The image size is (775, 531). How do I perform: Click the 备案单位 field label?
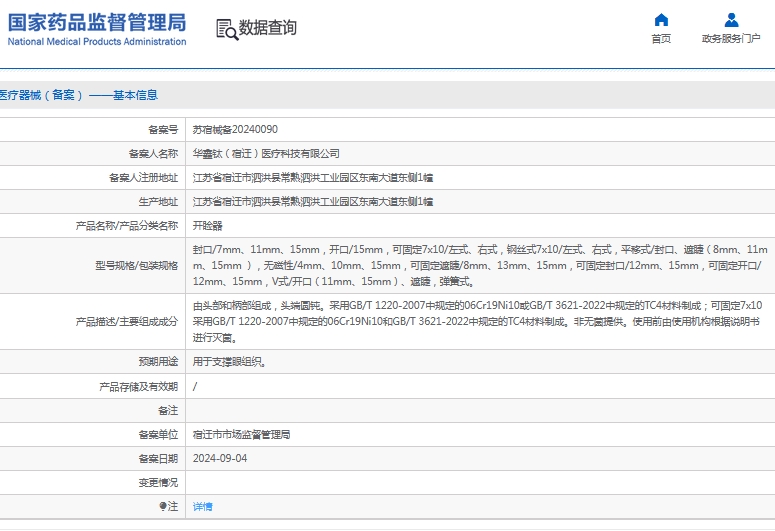(158, 435)
